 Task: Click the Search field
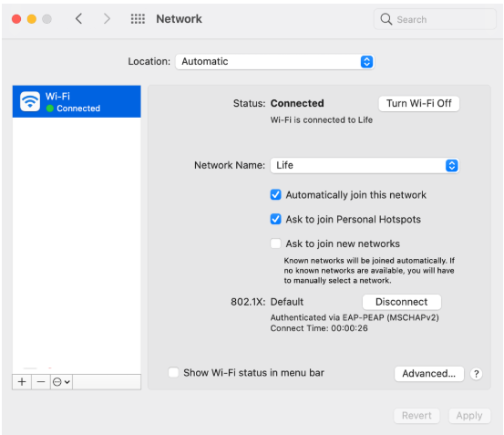[x=435, y=19]
